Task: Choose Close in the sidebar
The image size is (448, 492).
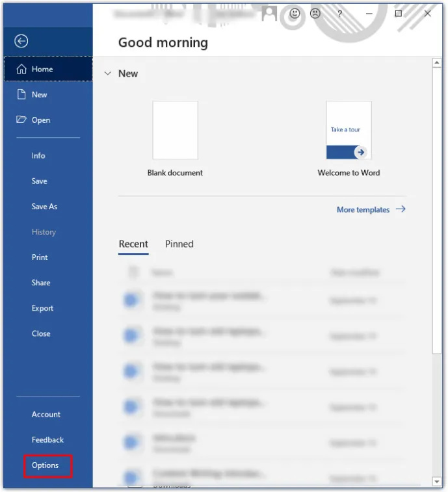Action: click(48, 333)
